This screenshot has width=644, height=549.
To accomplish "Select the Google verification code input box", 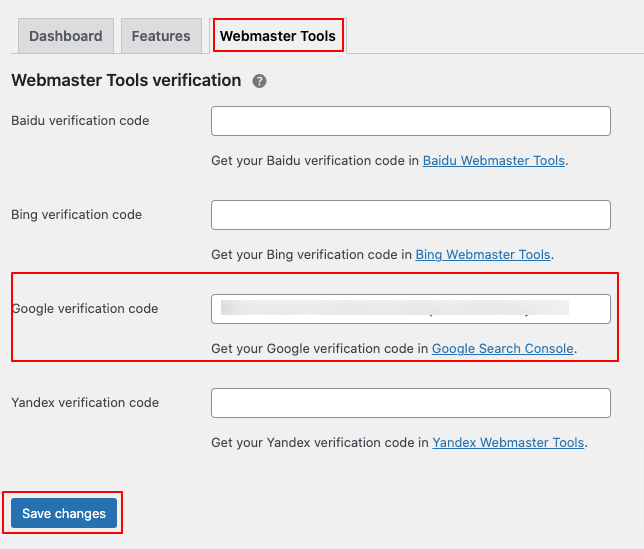I will [x=410, y=309].
